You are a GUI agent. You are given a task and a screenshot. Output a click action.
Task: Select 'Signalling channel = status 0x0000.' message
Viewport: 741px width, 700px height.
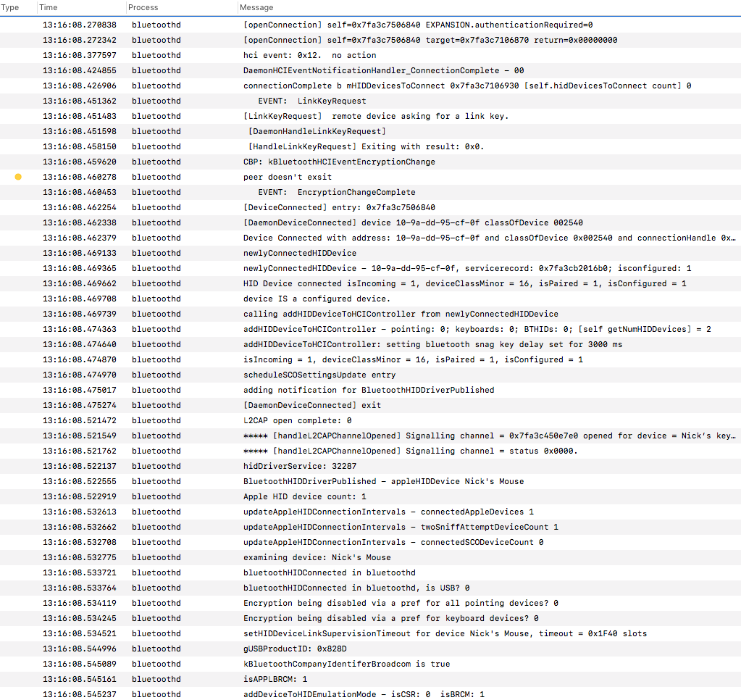pos(410,451)
